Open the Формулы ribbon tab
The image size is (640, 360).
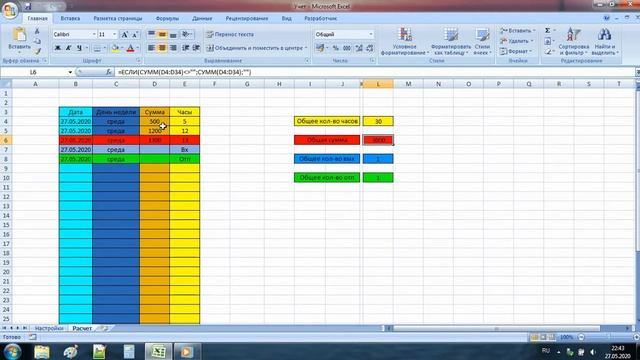pyautogui.click(x=167, y=18)
